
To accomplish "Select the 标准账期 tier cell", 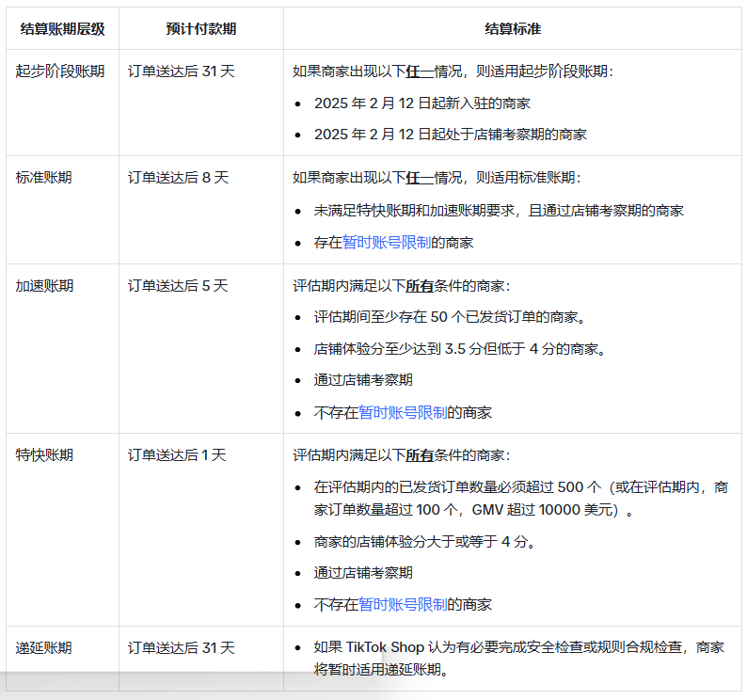I will (x=44, y=178).
